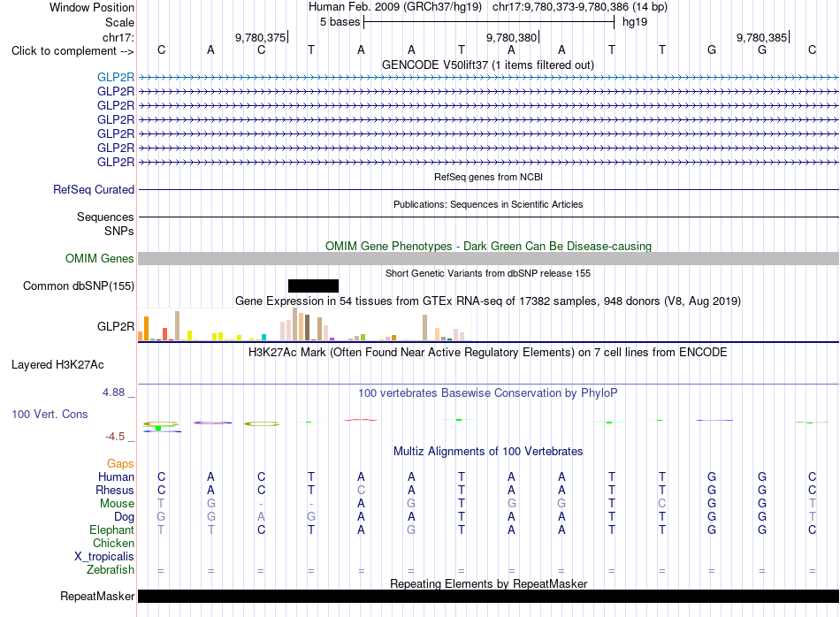Click the chr17: ruler label

click(x=118, y=37)
